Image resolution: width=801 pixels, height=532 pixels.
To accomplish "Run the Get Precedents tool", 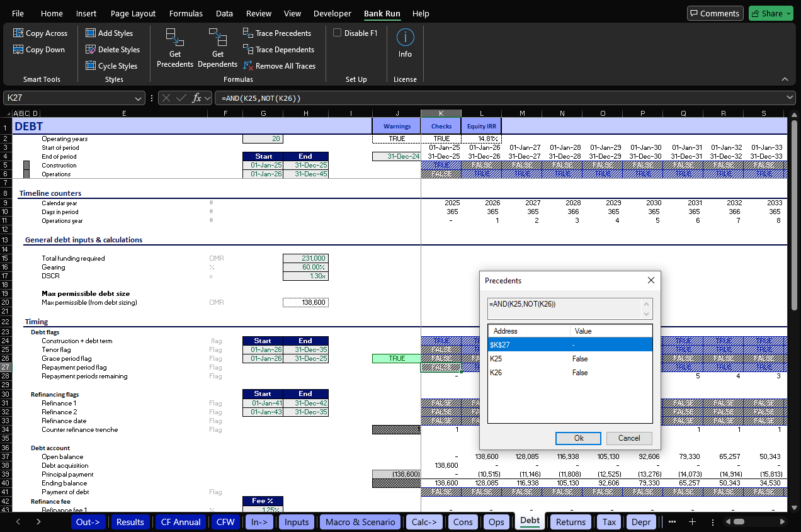I will 174,47.
